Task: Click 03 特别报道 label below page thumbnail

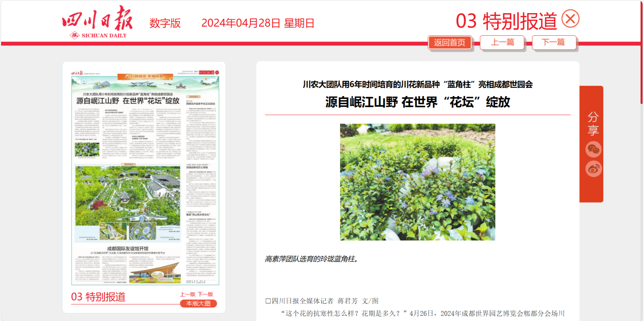Action: click(98, 297)
